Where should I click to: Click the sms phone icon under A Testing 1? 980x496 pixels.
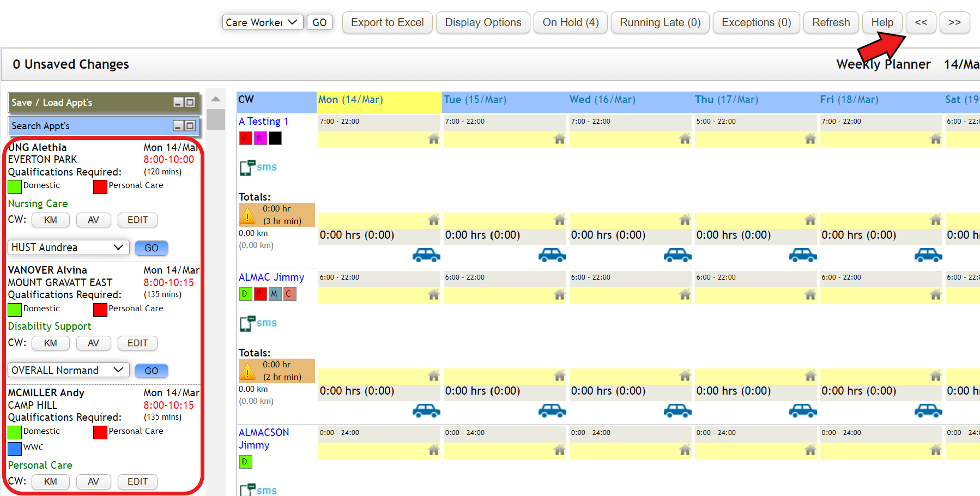[x=248, y=167]
